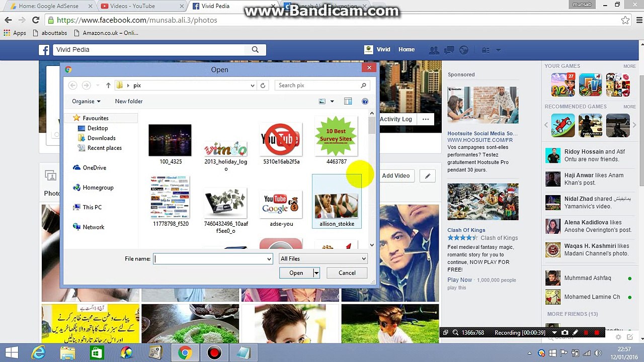
Task: Select the allison_stokke image file
Action: click(x=337, y=202)
